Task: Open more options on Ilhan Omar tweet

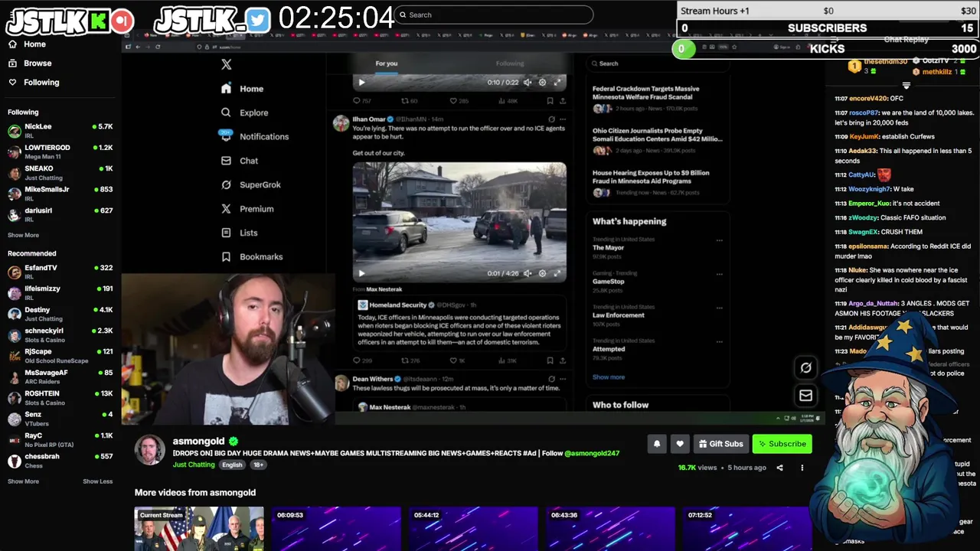Action: tap(563, 119)
